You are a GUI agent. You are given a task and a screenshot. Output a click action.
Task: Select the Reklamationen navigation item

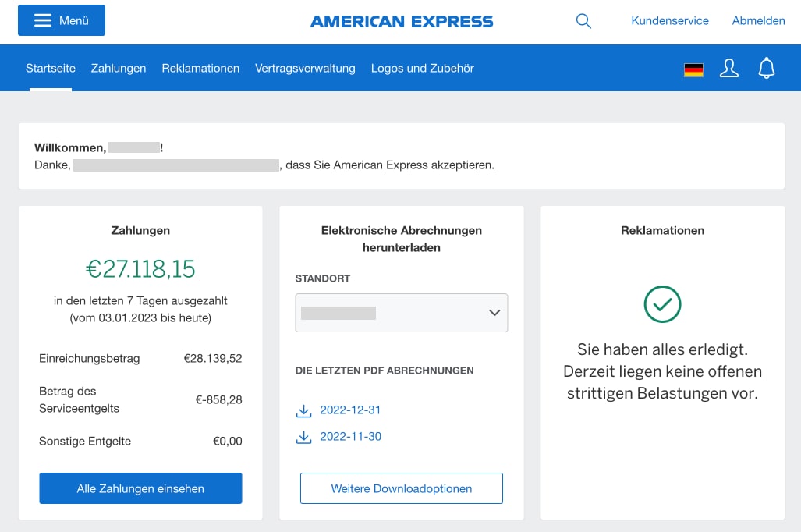tap(200, 68)
